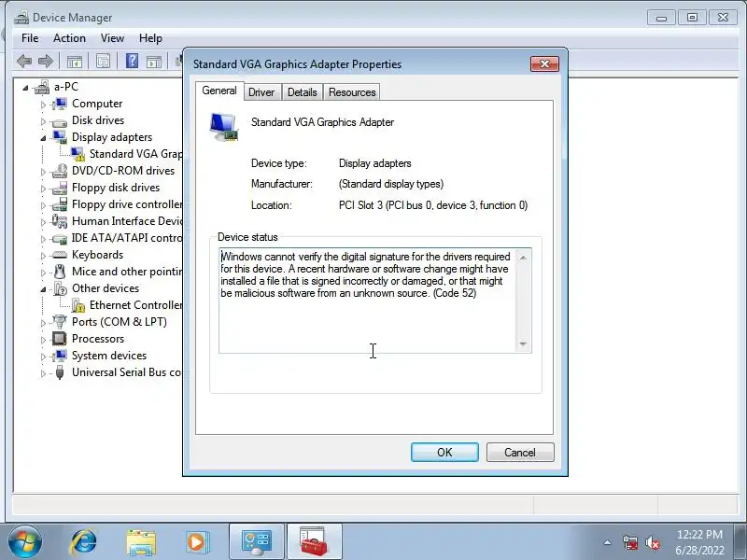Viewport: 747px width, 560px height.
Task: Open the Help menu
Action: tap(150, 38)
